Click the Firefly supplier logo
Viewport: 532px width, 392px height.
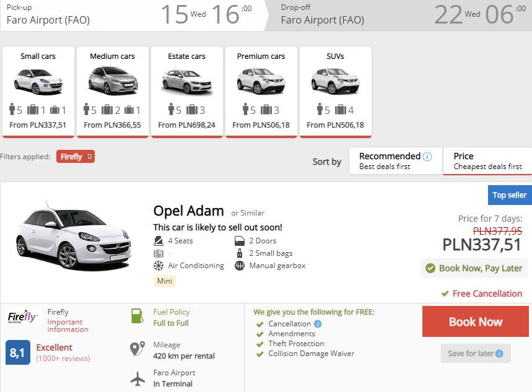(x=23, y=318)
